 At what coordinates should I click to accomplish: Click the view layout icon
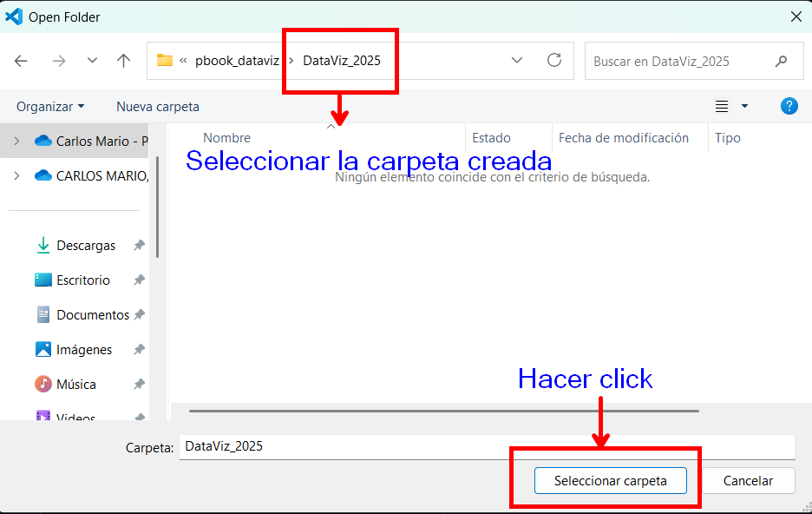tap(722, 106)
